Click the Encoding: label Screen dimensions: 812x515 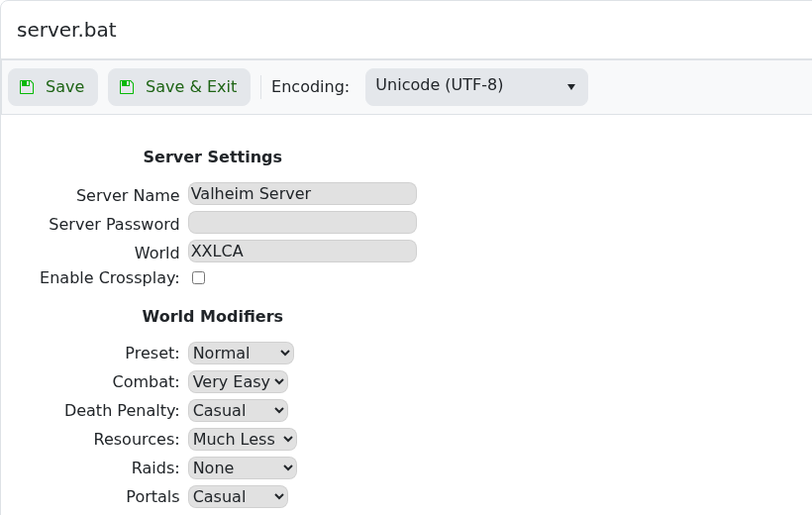(x=310, y=86)
